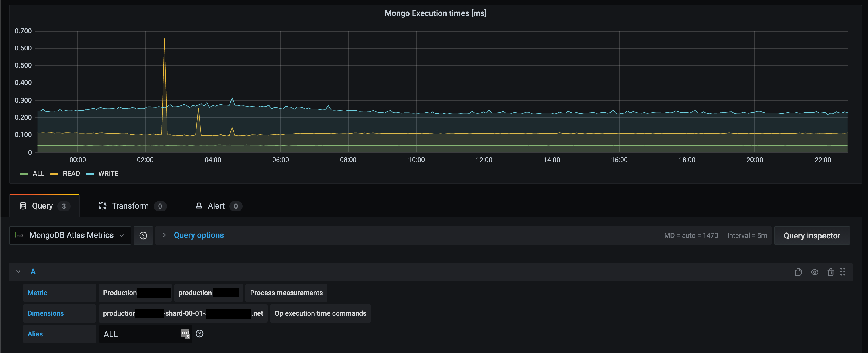Toggle the WRITE series in legend
The height and width of the screenshot is (353, 868).
pyautogui.click(x=108, y=174)
